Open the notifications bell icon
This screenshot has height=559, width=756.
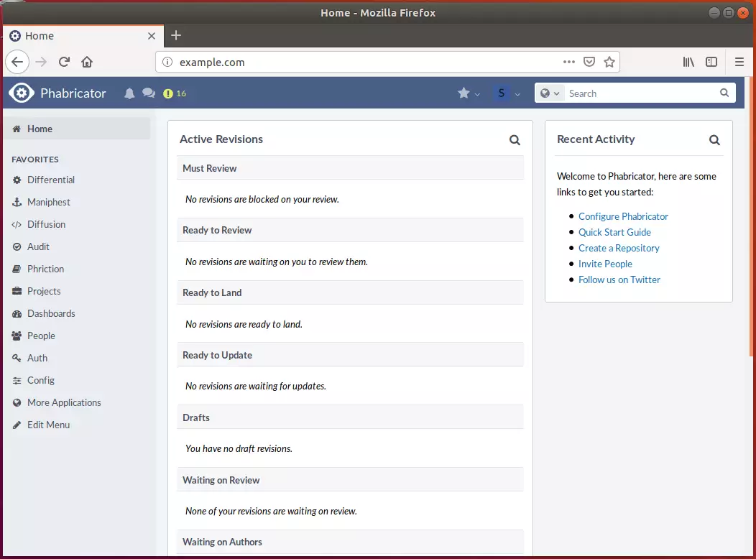click(x=129, y=93)
